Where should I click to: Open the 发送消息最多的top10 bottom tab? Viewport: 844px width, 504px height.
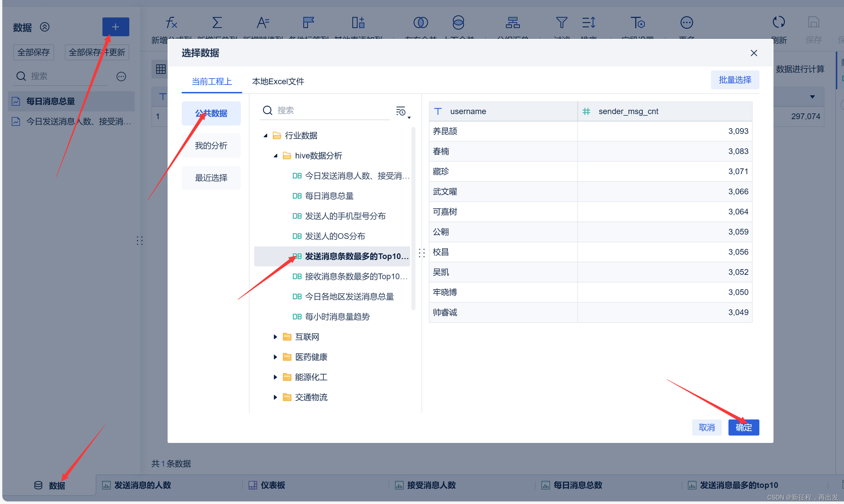click(x=733, y=485)
